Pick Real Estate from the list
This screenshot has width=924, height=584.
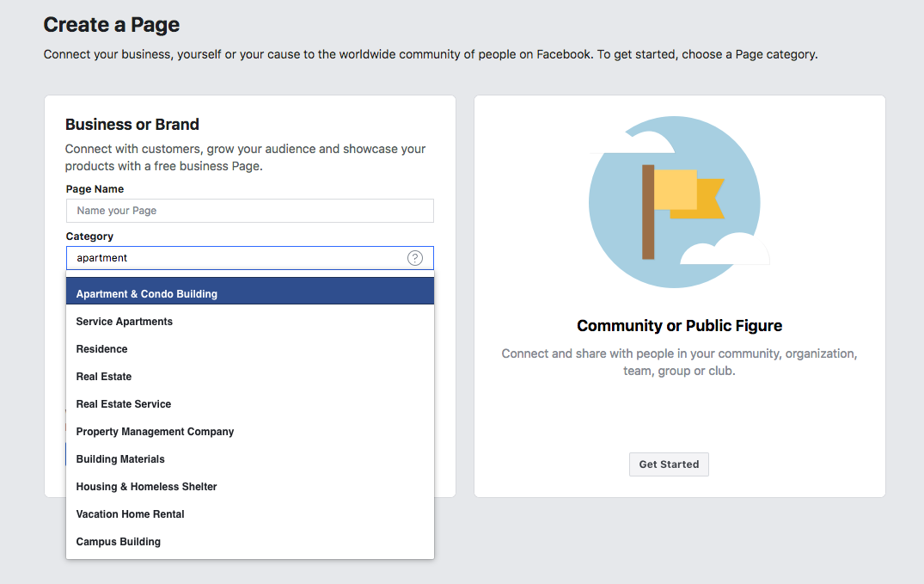coord(250,377)
